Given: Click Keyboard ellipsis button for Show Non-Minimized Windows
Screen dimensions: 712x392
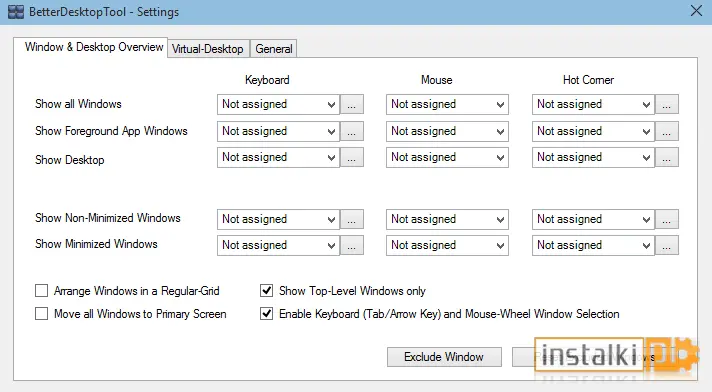Looking at the screenshot, I should coord(352,219).
